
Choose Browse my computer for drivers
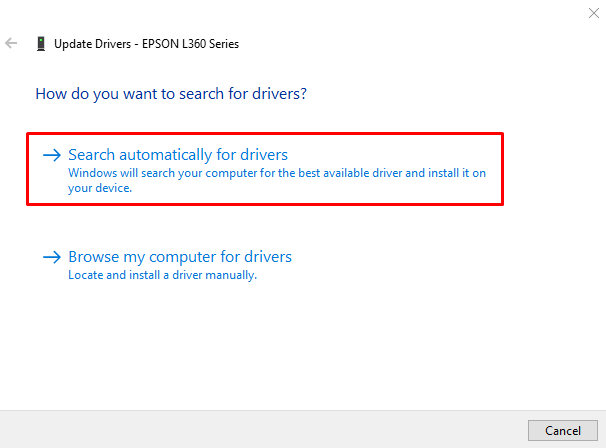pyautogui.click(x=180, y=257)
